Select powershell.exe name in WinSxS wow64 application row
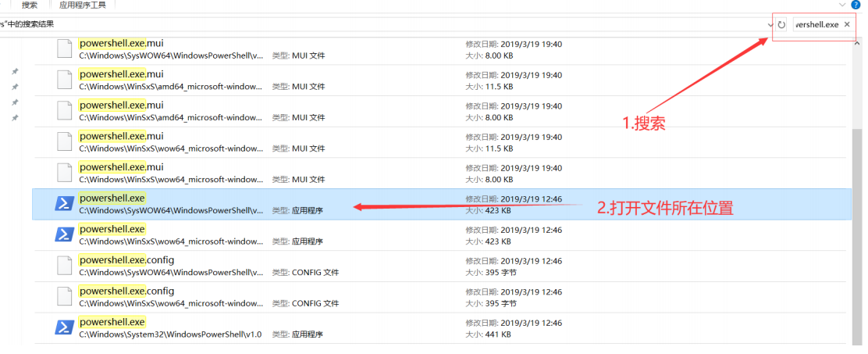The height and width of the screenshot is (354, 868). click(x=112, y=229)
